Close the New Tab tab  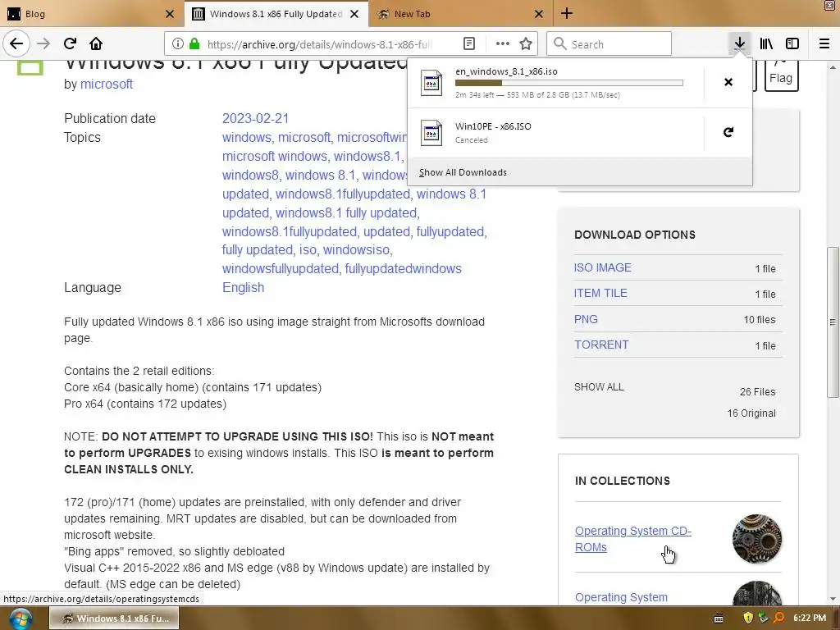pos(539,14)
